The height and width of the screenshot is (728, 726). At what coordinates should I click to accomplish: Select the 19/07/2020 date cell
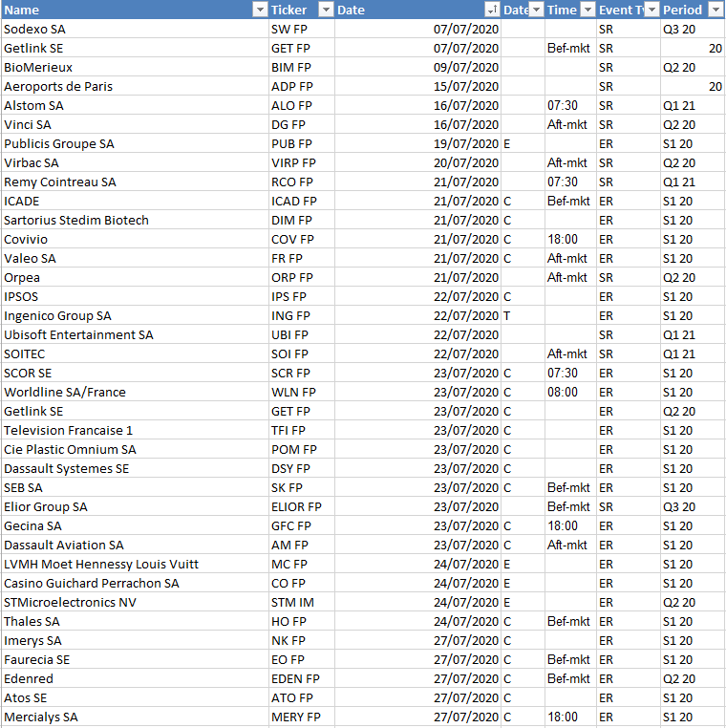point(417,144)
